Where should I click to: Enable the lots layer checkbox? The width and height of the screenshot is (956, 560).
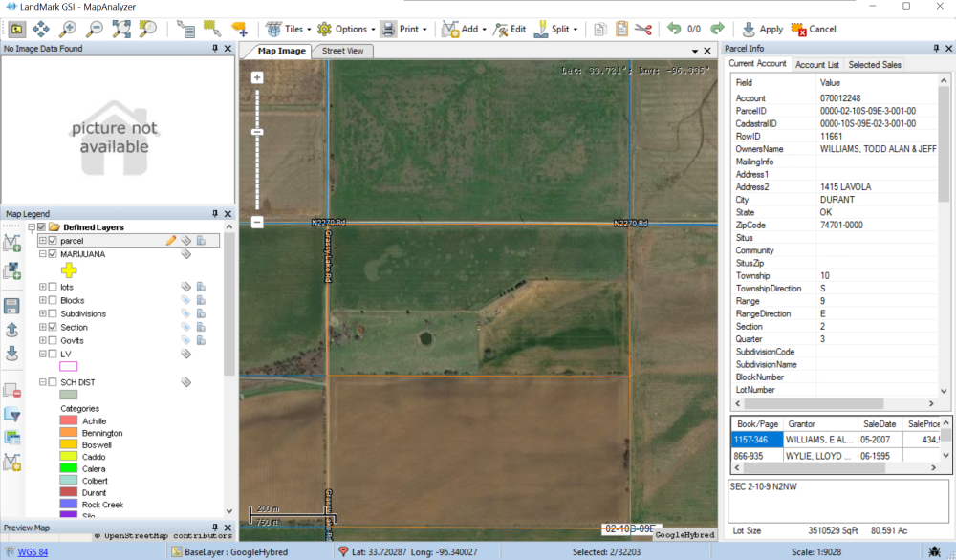(53, 287)
